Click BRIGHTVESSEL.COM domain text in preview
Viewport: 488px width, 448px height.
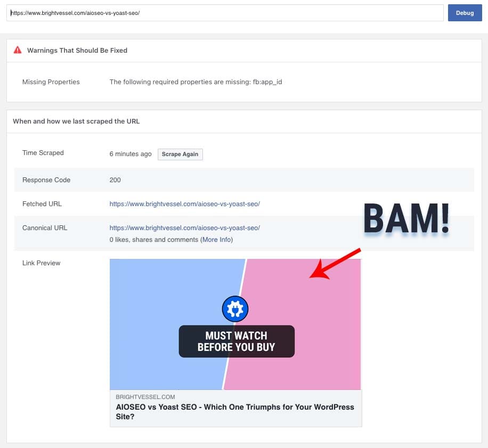click(x=145, y=397)
